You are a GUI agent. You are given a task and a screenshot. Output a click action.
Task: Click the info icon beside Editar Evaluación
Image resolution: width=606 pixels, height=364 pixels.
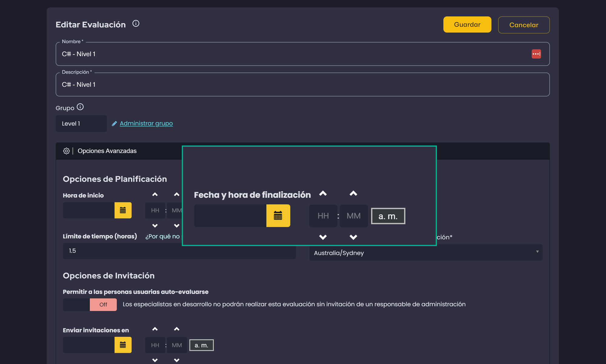136,24
